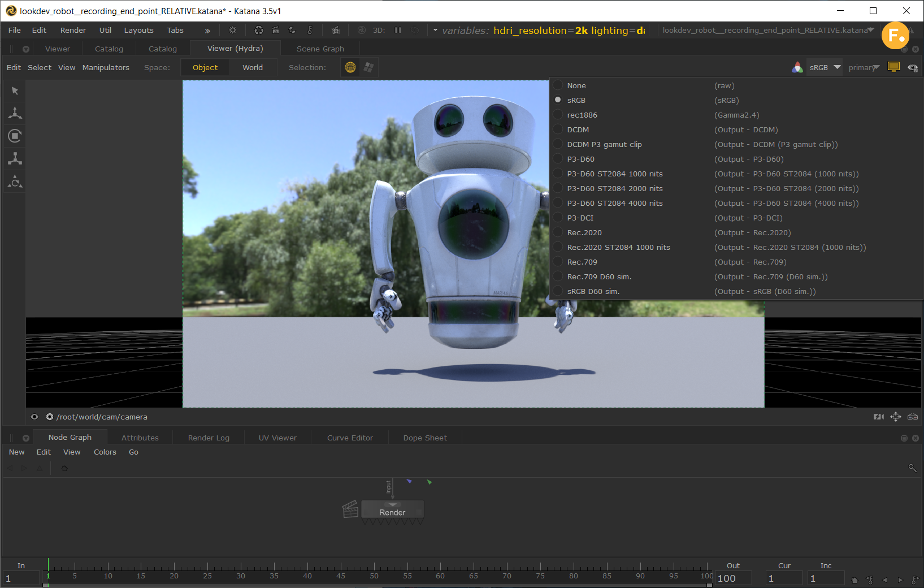Viewport: 924px width, 588px height.
Task: Open the sRGB colorspace dropdown
Action: click(x=825, y=67)
